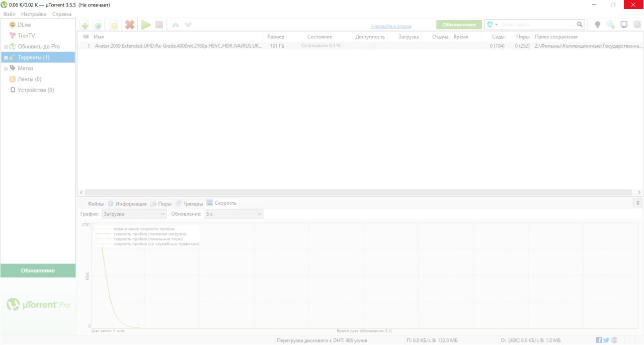Open preferences with the gear icon

[637, 25]
